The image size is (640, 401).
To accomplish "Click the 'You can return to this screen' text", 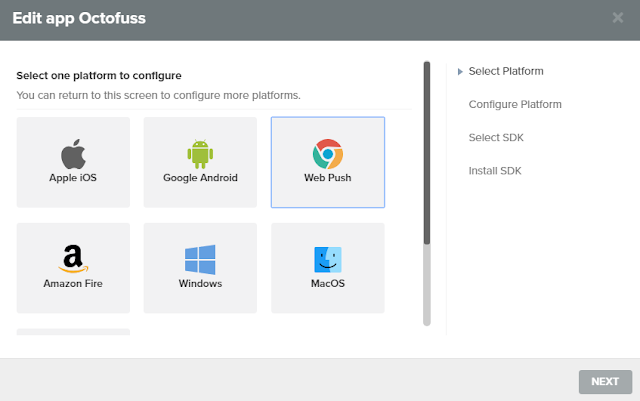I will click(158, 95).
